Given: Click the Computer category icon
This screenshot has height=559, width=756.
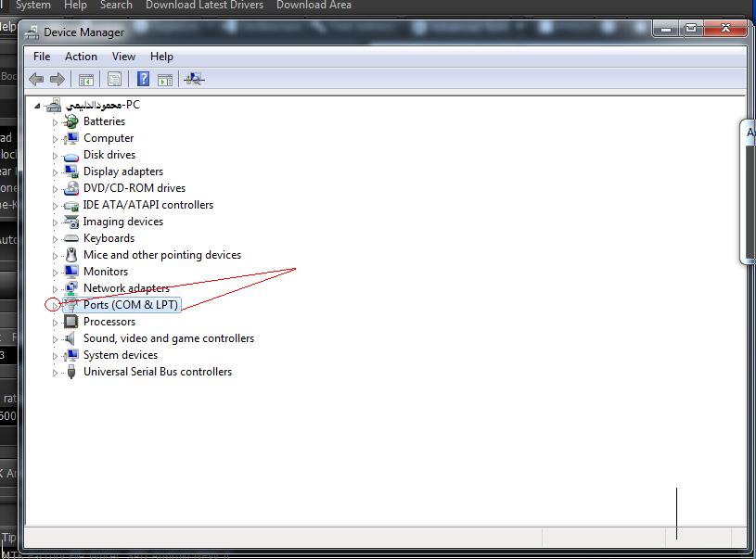Looking at the screenshot, I should 70,138.
